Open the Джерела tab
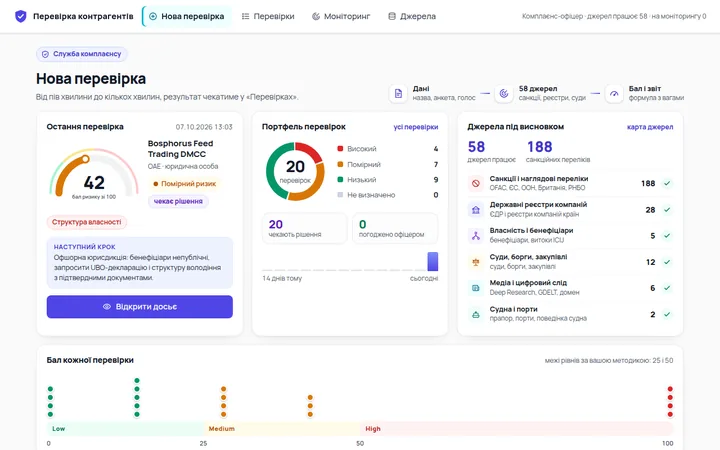720x450 pixels. point(412,17)
